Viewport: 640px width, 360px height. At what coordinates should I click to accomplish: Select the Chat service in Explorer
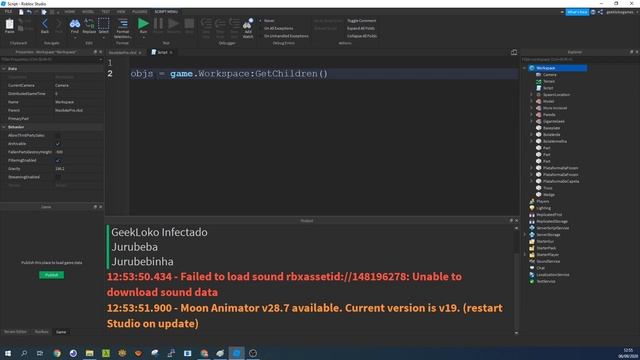click(x=540, y=268)
